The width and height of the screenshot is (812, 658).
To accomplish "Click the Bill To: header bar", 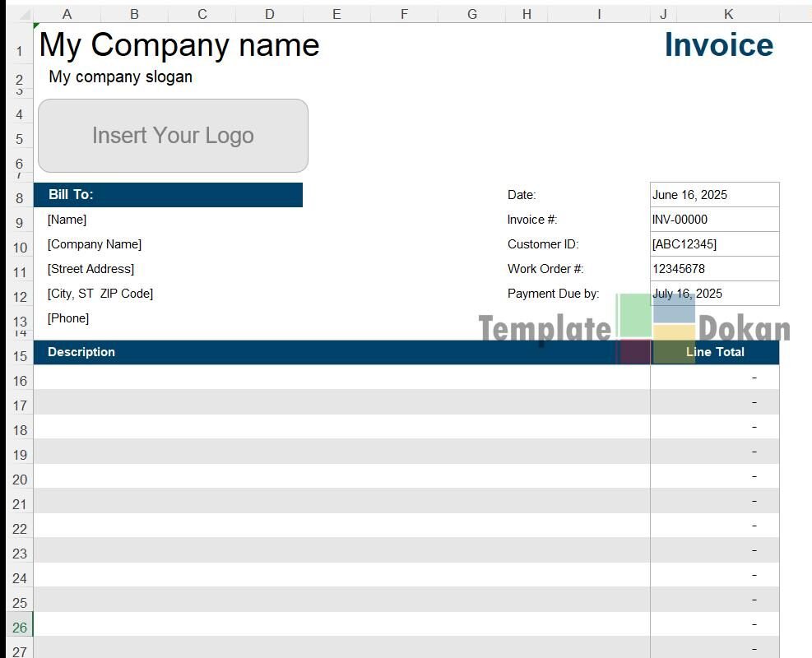I will point(169,195).
